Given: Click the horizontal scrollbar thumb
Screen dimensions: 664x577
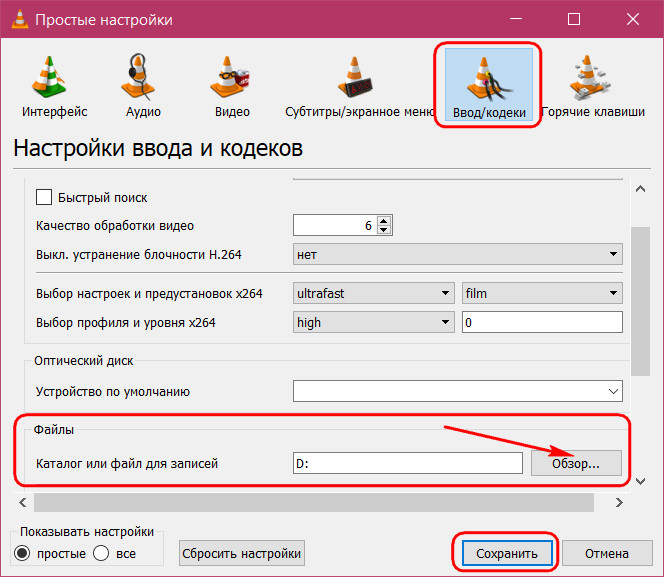Looking at the screenshot, I should pos(314,502).
